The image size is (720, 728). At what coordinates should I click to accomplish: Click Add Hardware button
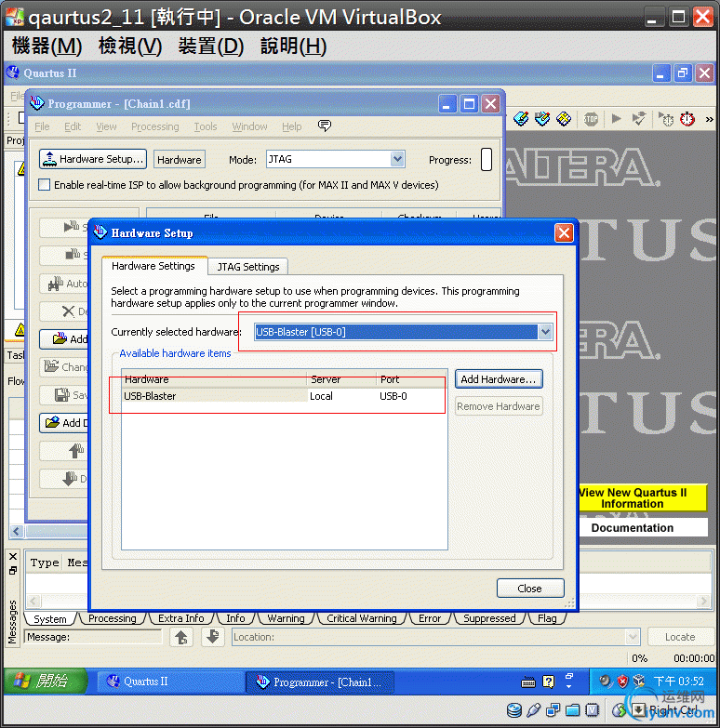click(x=499, y=379)
